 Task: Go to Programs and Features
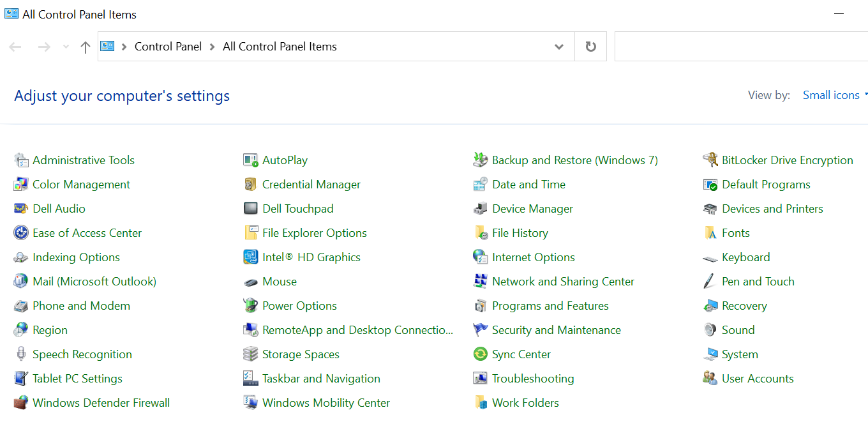click(x=550, y=306)
